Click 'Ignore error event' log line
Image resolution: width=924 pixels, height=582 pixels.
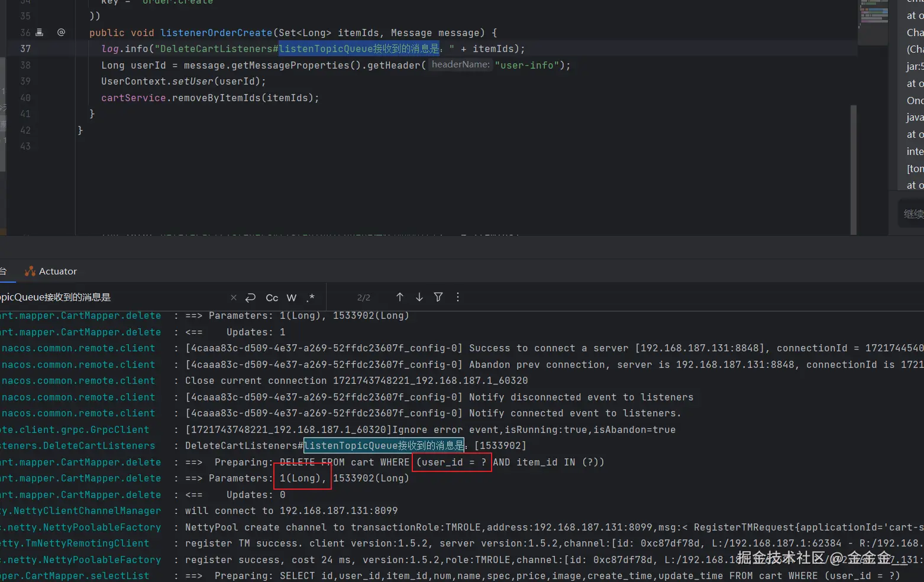pos(431,429)
